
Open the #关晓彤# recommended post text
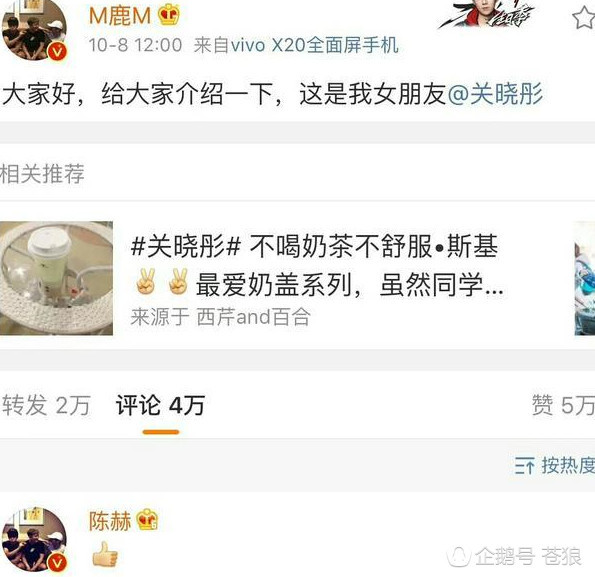[317, 266]
